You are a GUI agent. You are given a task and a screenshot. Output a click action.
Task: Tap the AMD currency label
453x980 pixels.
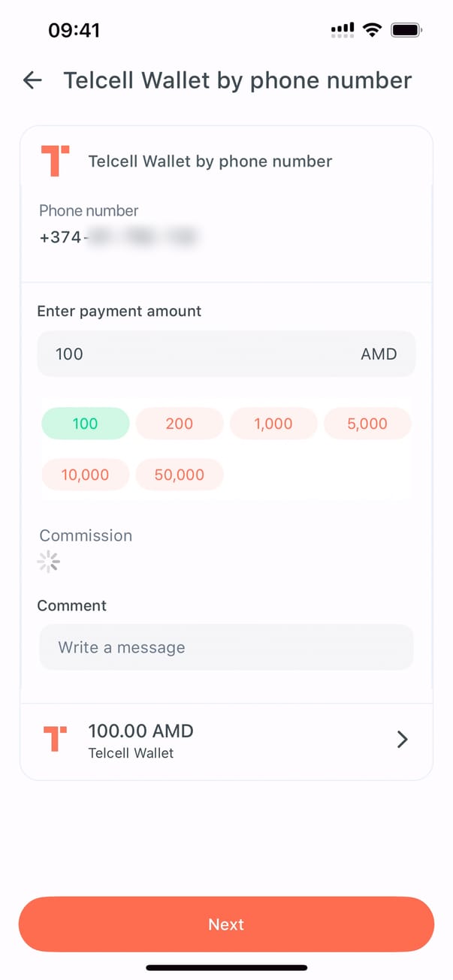(379, 354)
